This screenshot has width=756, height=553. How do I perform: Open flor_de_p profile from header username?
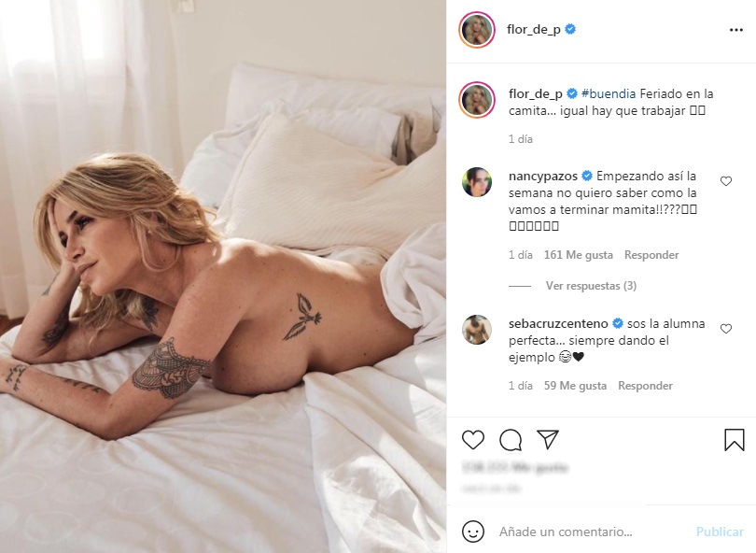tap(533, 30)
